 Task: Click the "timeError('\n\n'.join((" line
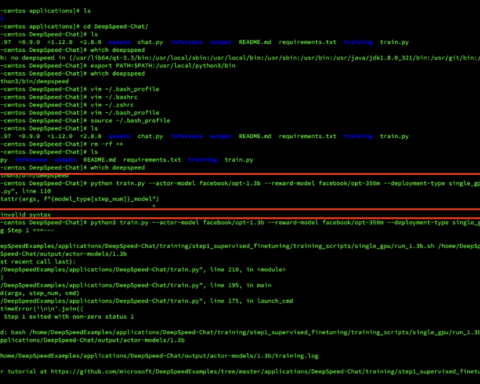tap(42, 309)
